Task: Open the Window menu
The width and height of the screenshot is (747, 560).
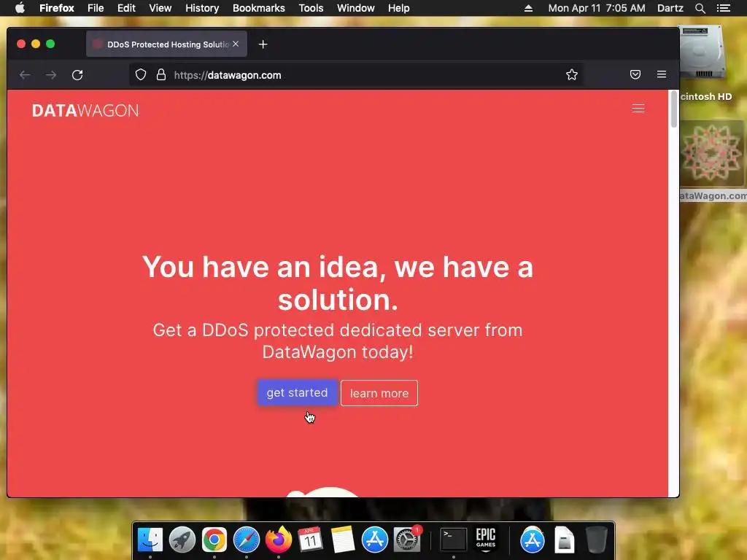Action: coord(356,8)
